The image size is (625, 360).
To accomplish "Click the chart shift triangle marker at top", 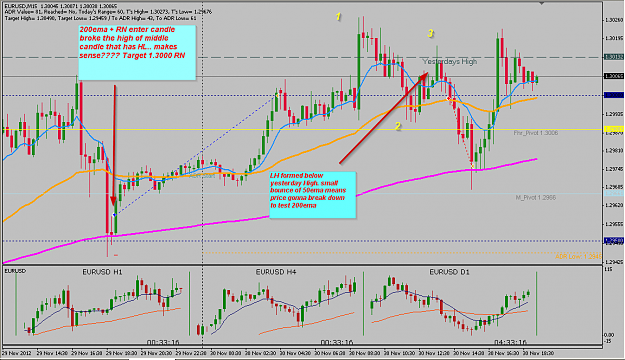I will [x=541, y=3].
